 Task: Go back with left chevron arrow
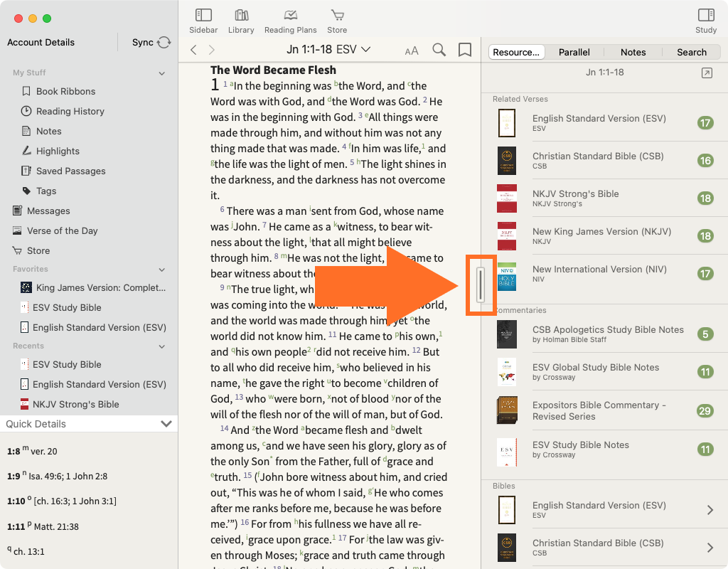(x=193, y=50)
